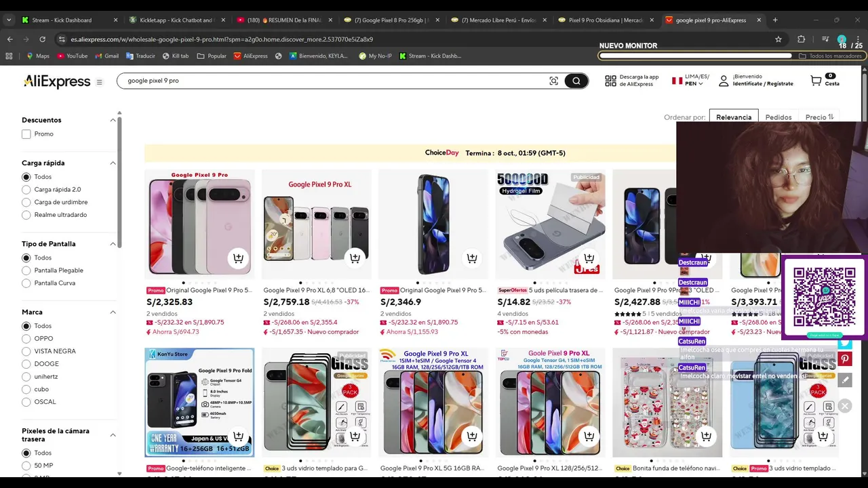Open the shopping cart (Cesta)
Image resolution: width=868 pixels, height=488 pixels.
coord(824,81)
